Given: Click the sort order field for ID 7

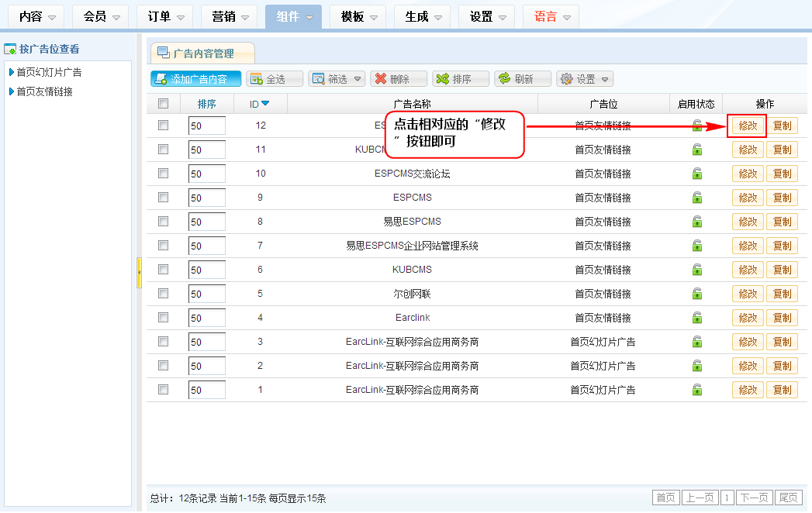Looking at the screenshot, I should point(206,246).
